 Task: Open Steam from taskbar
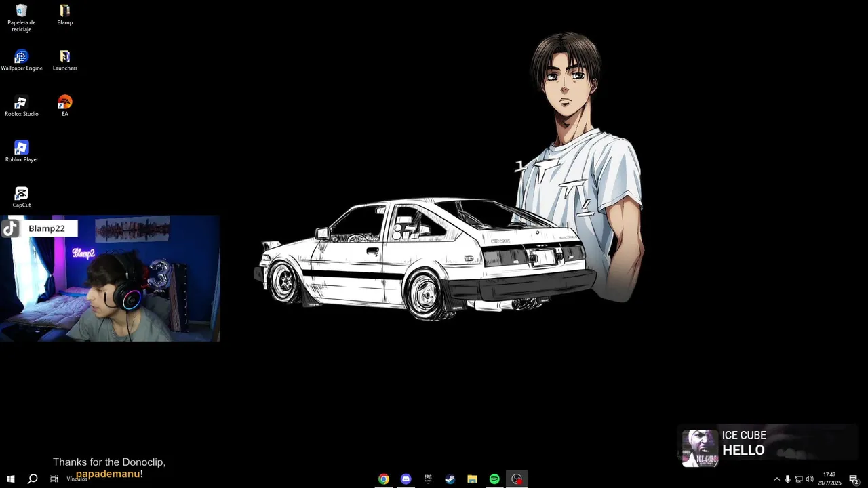coord(450,479)
